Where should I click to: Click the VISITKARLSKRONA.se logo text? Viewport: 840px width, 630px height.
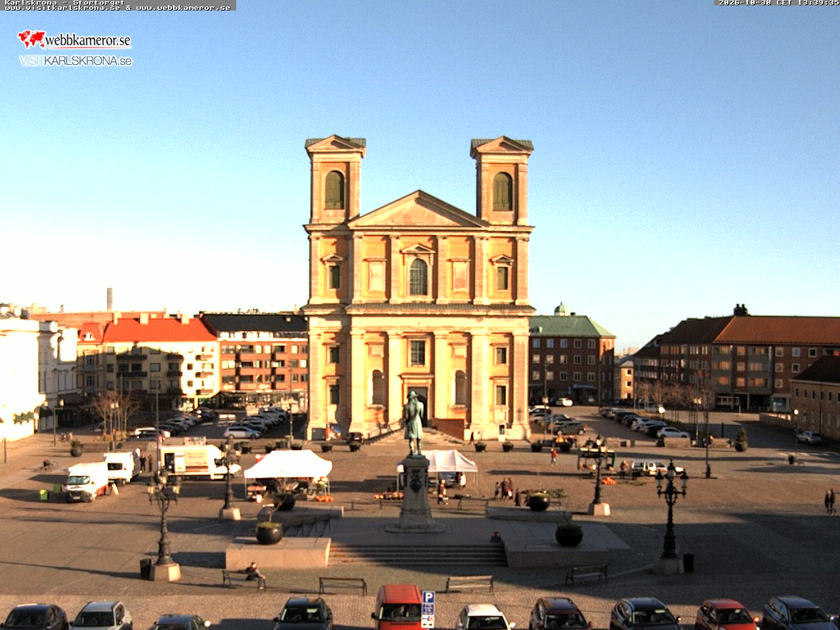point(75,60)
